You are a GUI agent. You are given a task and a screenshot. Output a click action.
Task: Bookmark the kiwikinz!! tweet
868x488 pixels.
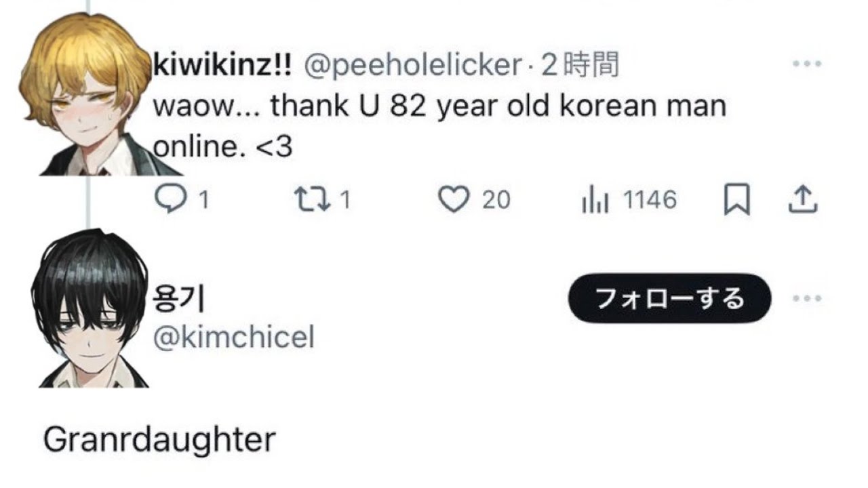tap(737, 200)
